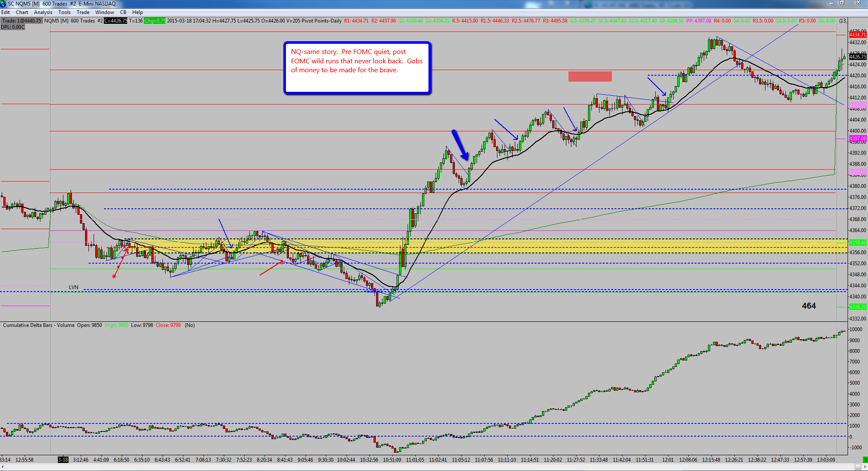Click the 'Cumulative Delta Bars - Volume' study label
Viewport: 868px width, 471px height.
tap(39, 325)
